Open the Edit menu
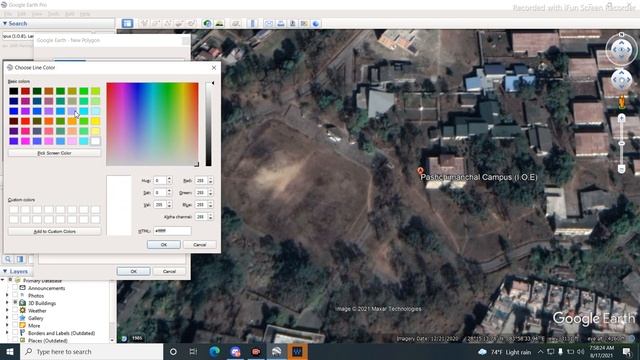The height and width of the screenshot is (360, 640). pos(21,13)
